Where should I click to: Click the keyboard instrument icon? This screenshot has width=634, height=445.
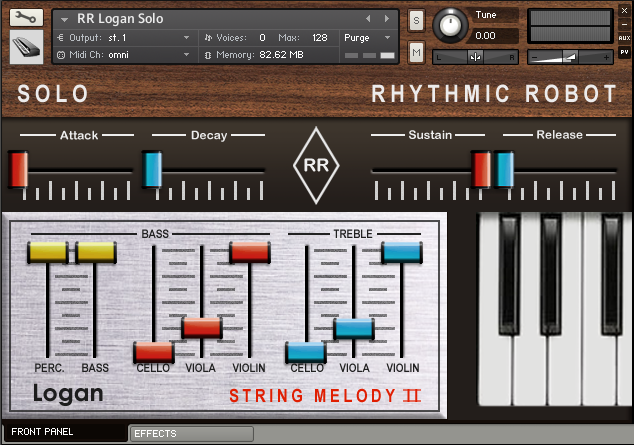(x=26, y=47)
